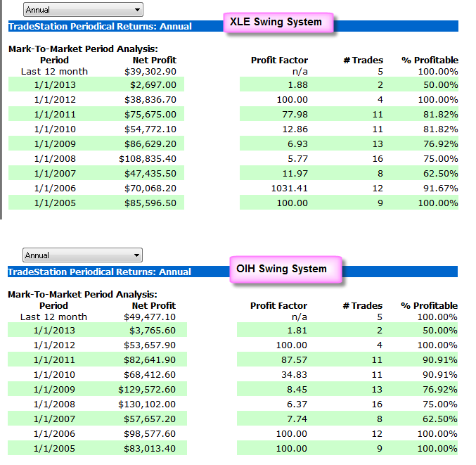
Task: Select XLE net profit $85,596.50
Action: point(150,203)
